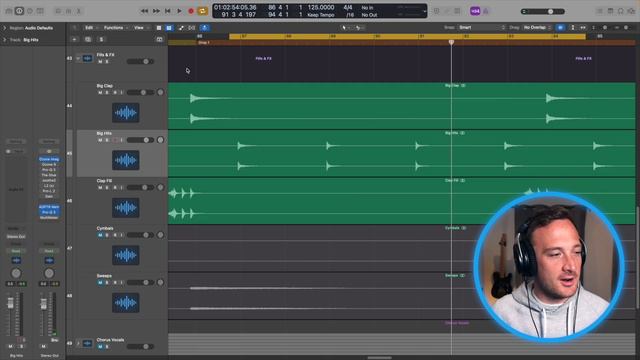
Task: Toggle the global Solo S button in track header
Action: tap(101, 40)
